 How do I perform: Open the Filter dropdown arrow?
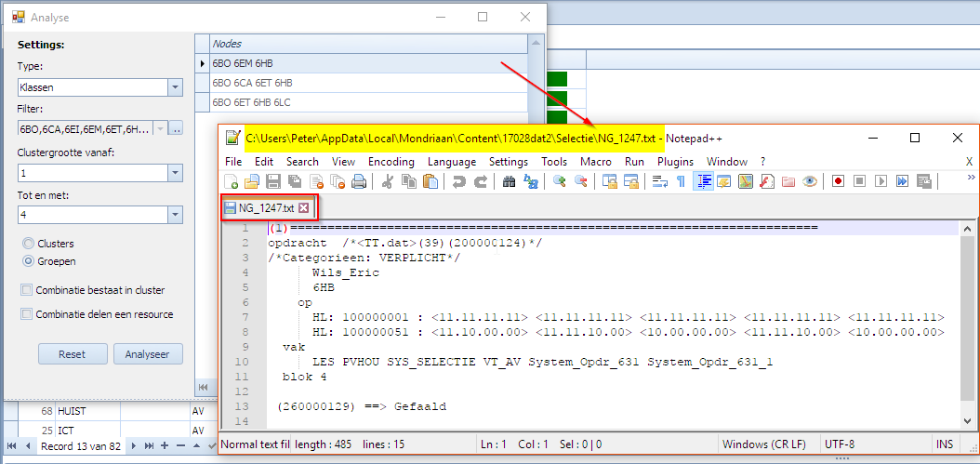coord(161,129)
